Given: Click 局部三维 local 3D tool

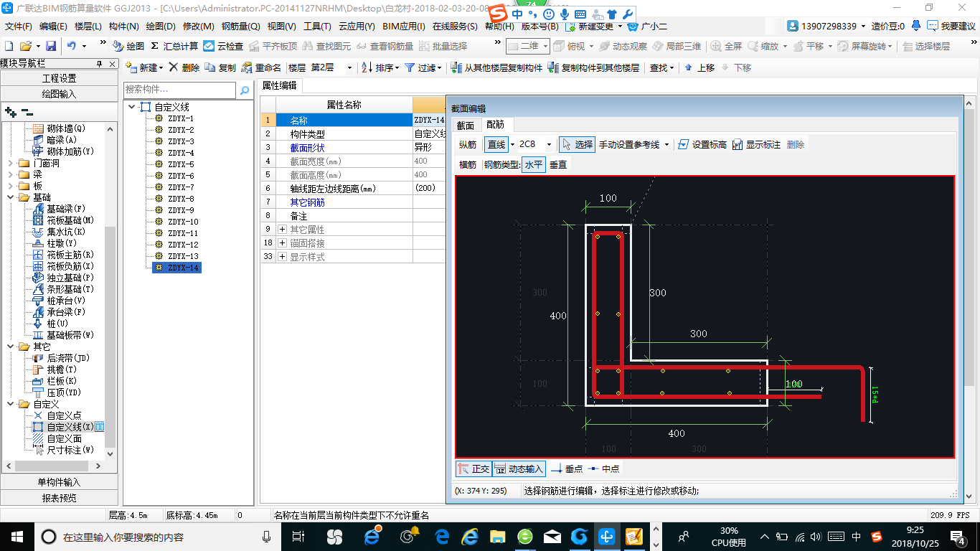Looking at the screenshot, I should [677, 46].
